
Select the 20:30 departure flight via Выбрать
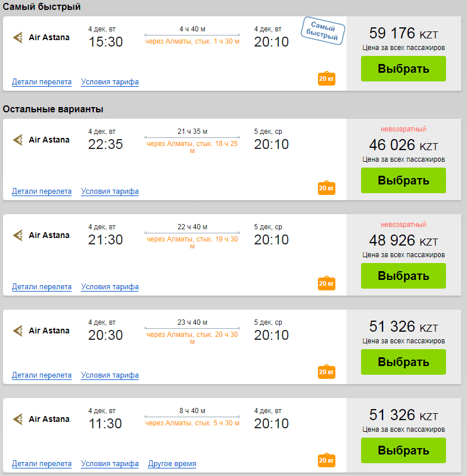coord(403,362)
